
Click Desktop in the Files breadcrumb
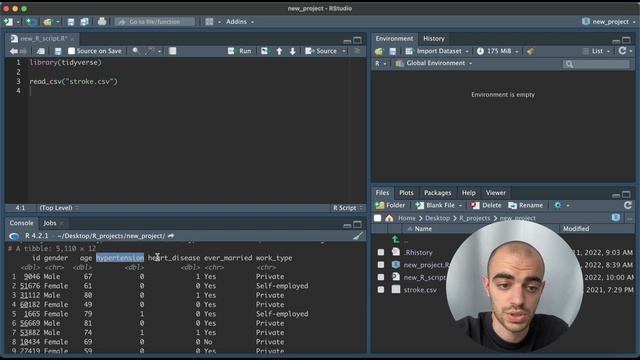coord(437,218)
